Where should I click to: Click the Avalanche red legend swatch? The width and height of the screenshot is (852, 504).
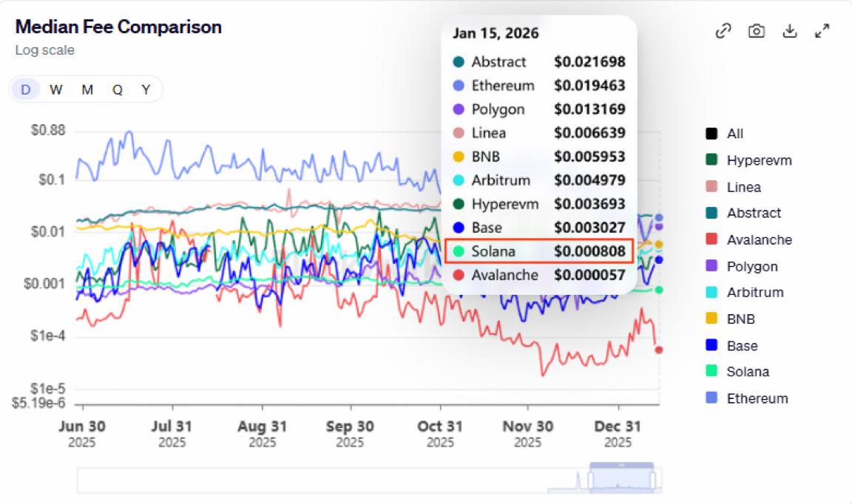(x=711, y=239)
